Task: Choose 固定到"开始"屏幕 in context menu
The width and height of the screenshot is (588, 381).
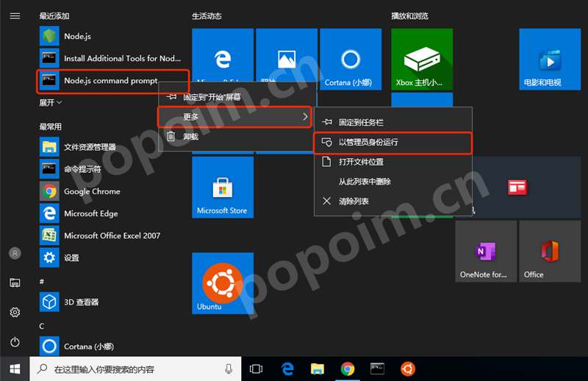Action: pos(237,97)
